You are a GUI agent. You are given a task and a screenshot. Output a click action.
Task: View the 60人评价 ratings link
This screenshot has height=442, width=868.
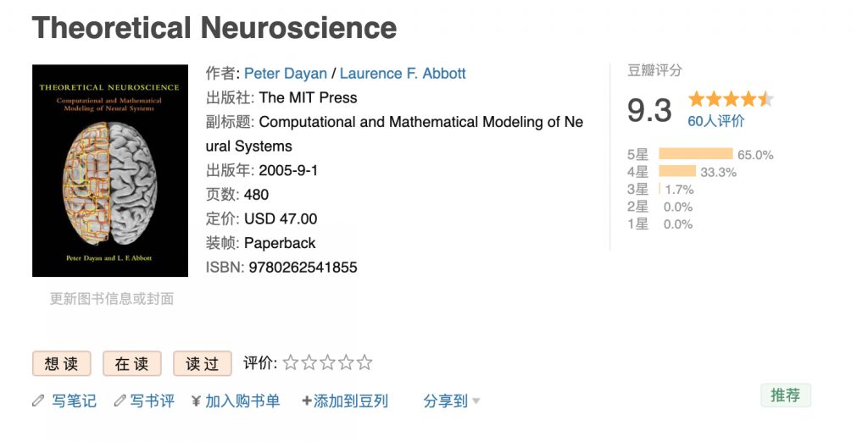pos(716,121)
